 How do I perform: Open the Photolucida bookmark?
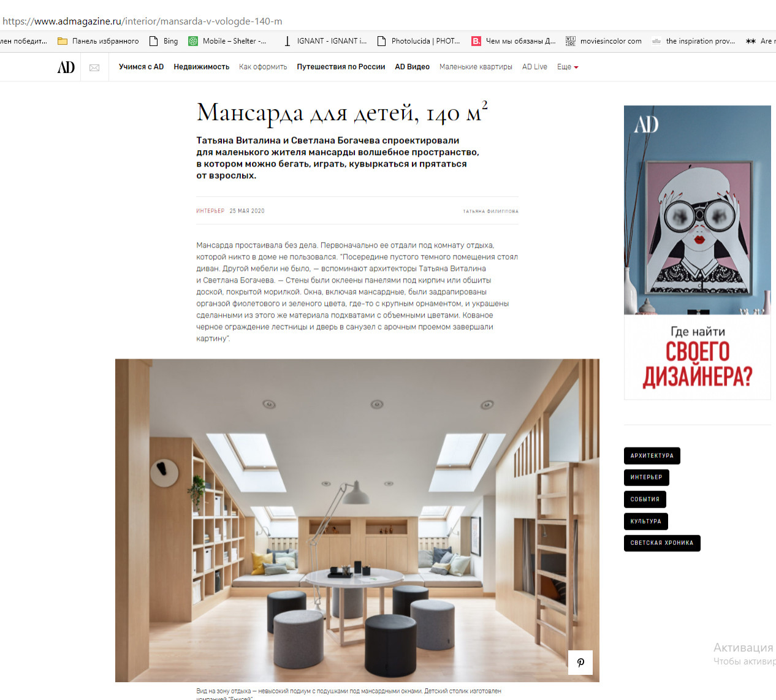pos(419,41)
